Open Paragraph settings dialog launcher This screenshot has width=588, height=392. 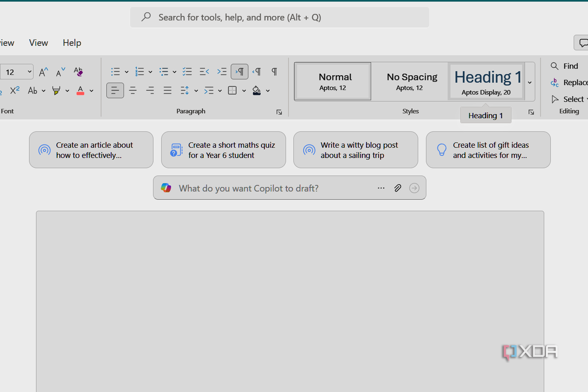279,112
